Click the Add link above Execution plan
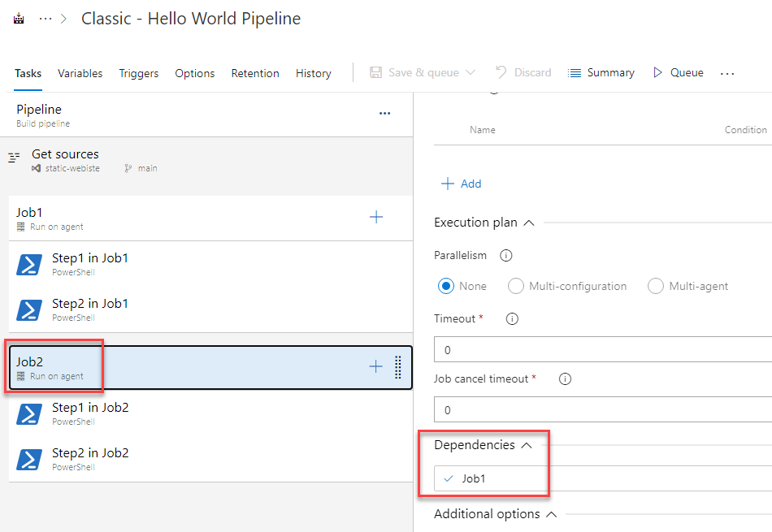The image size is (772, 532). [x=461, y=184]
